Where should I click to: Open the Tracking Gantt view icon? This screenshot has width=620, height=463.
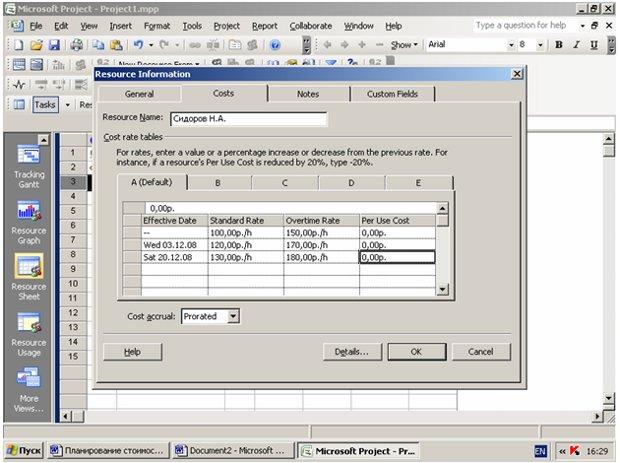[28, 154]
